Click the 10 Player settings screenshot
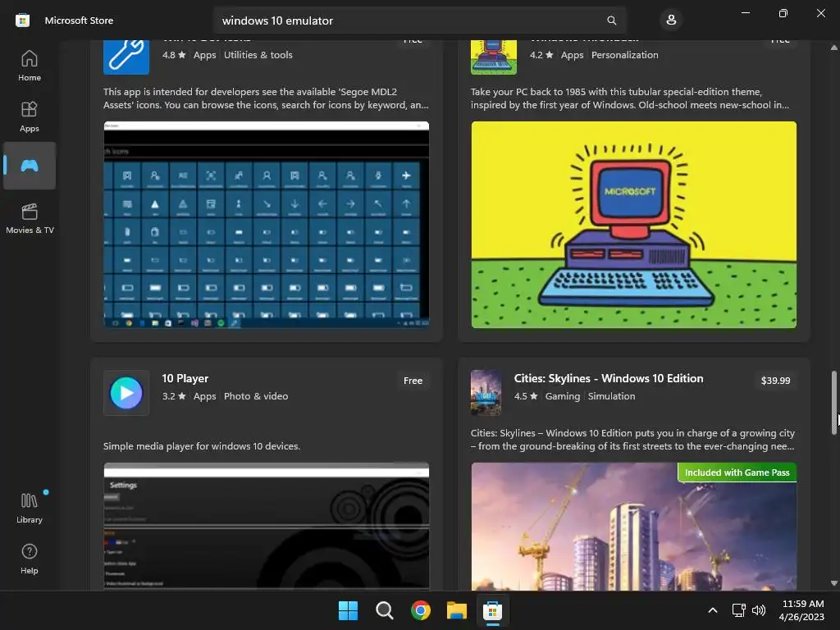This screenshot has width=840, height=630. pyautogui.click(x=267, y=526)
